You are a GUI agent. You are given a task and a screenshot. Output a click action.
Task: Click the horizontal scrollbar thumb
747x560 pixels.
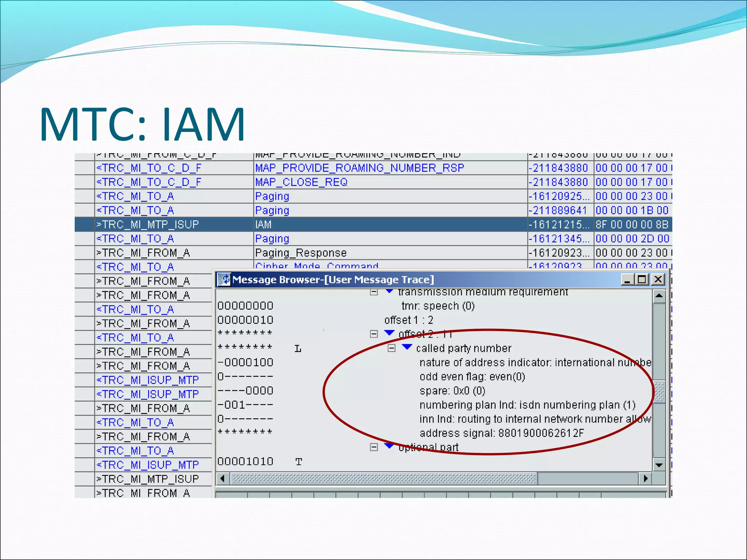(384, 478)
